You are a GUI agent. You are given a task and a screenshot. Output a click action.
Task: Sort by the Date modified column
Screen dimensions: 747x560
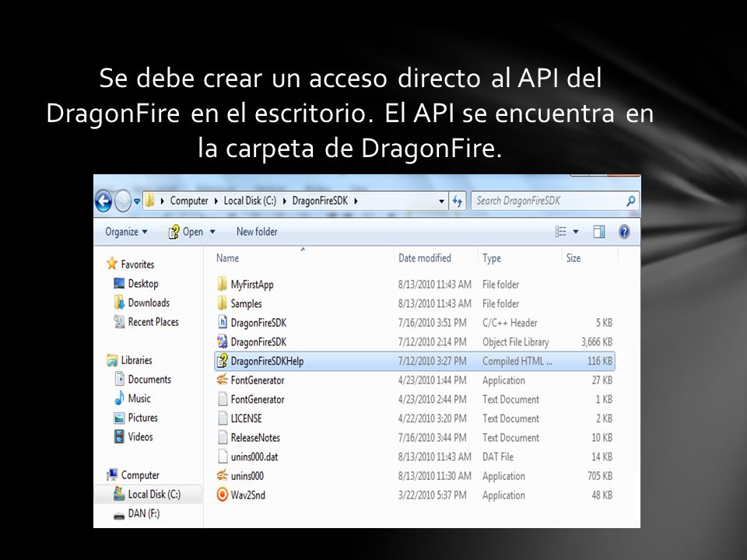(425, 258)
